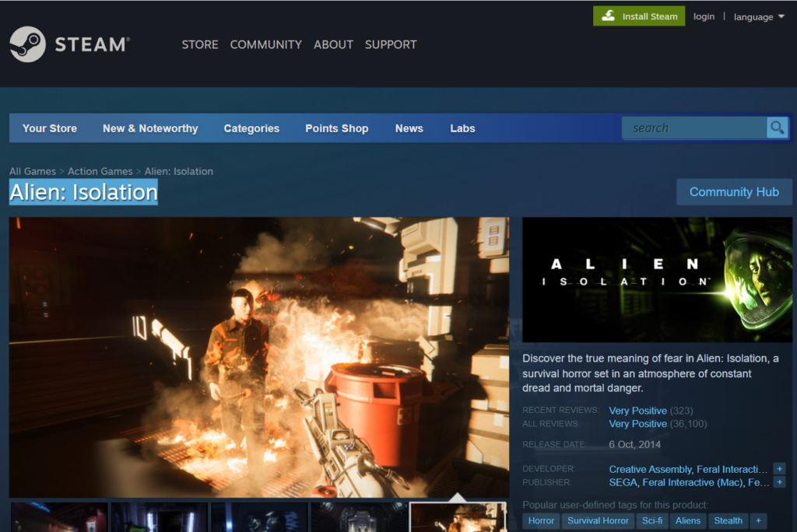Open the STORE menu
The width and height of the screenshot is (797, 532).
tap(200, 44)
